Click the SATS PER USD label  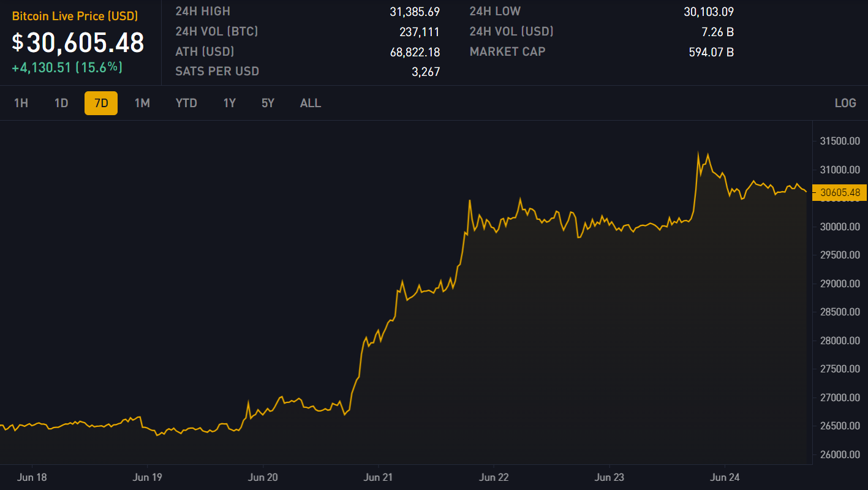click(x=217, y=71)
